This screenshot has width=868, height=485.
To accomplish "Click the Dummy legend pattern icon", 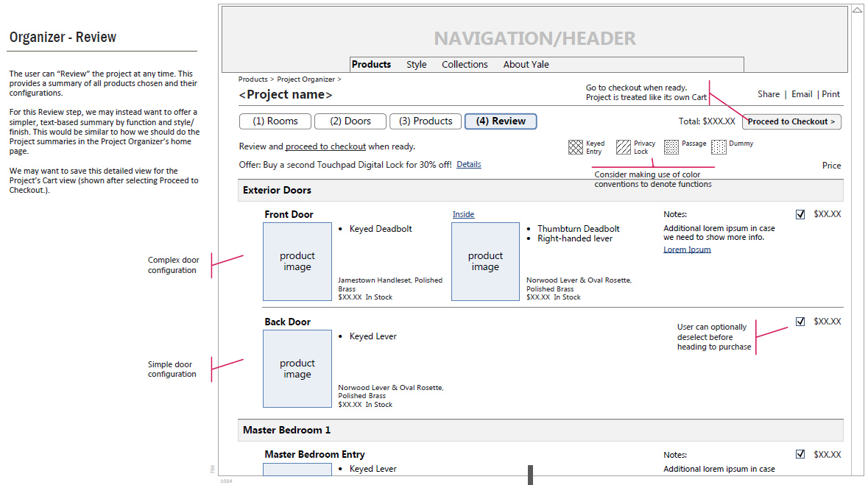I will pyautogui.click(x=719, y=147).
